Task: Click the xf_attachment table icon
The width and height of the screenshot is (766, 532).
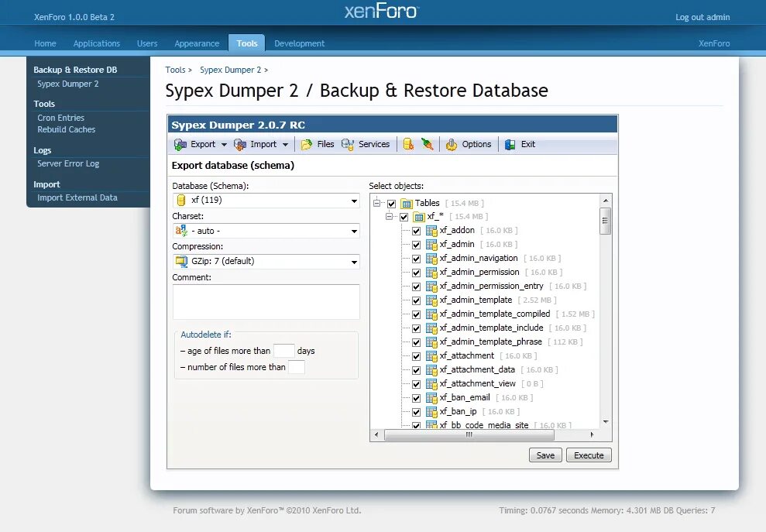Action: pyautogui.click(x=431, y=355)
